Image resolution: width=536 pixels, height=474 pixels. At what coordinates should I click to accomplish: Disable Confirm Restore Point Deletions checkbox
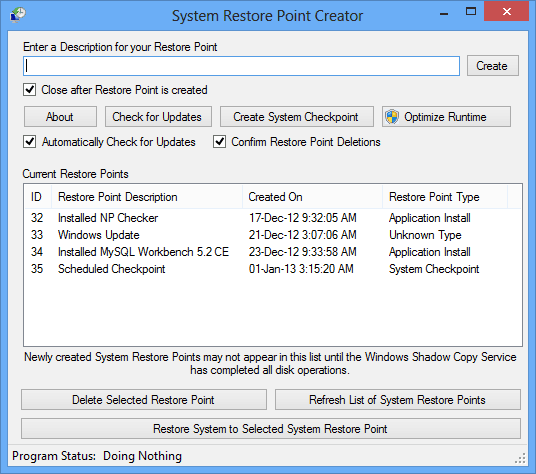[x=219, y=141]
